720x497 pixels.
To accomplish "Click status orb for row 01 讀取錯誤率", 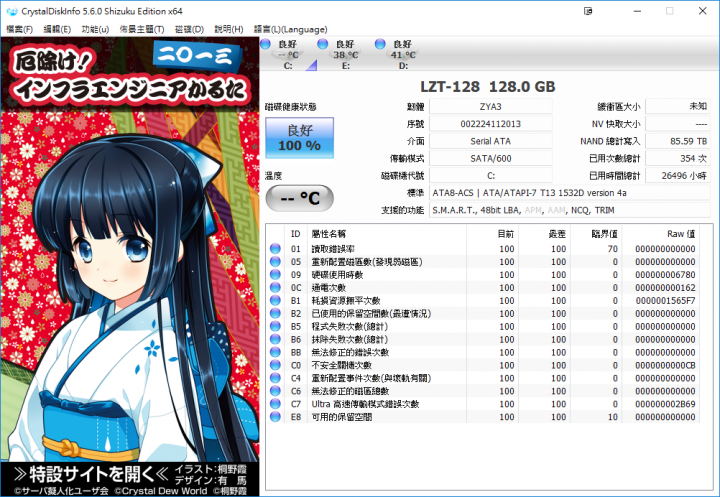I will [x=276, y=248].
